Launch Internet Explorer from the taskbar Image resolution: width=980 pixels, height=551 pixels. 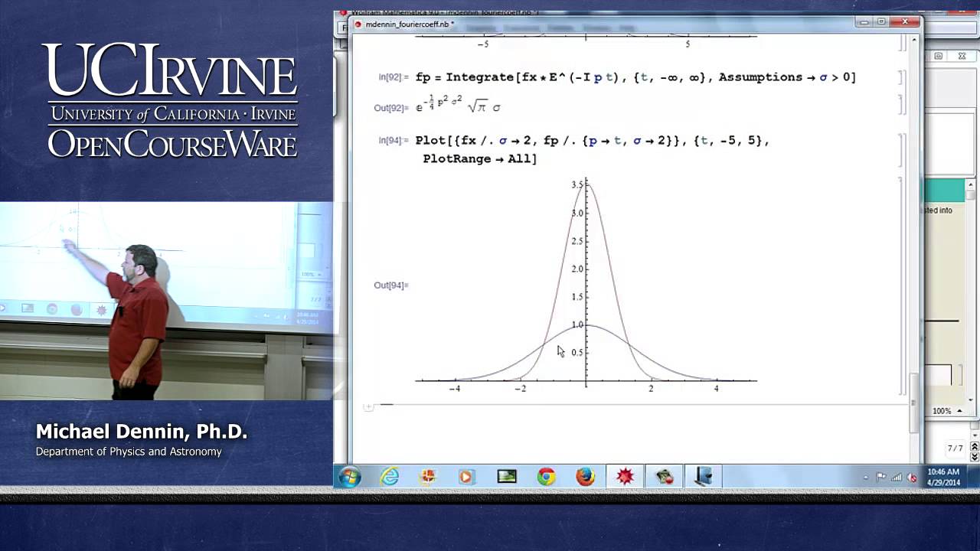pos(390,477)
